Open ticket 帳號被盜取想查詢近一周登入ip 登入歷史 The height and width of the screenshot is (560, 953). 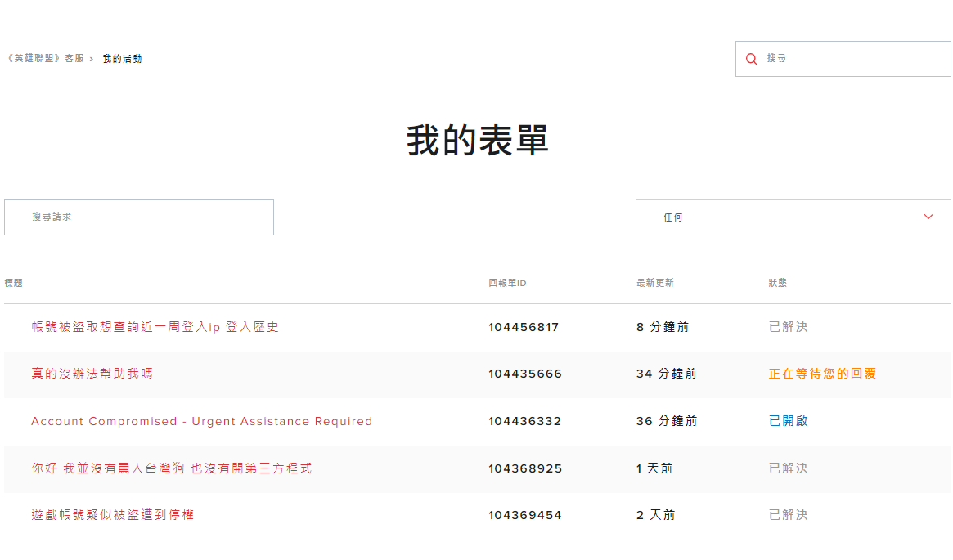155,327
